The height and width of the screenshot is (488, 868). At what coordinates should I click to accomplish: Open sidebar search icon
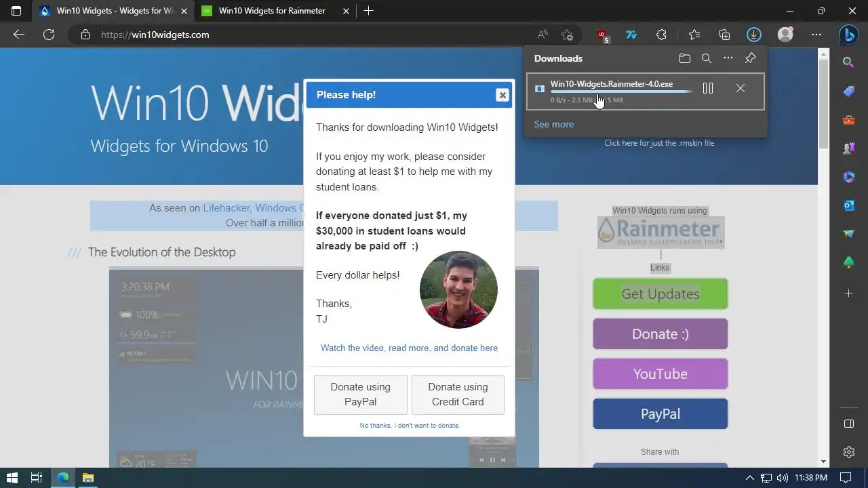coord(848,62)
